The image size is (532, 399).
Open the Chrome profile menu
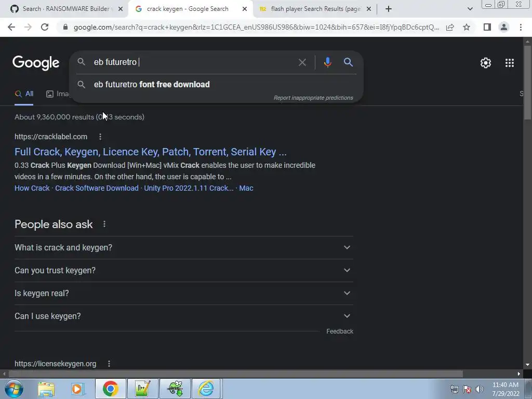(504, 27)
